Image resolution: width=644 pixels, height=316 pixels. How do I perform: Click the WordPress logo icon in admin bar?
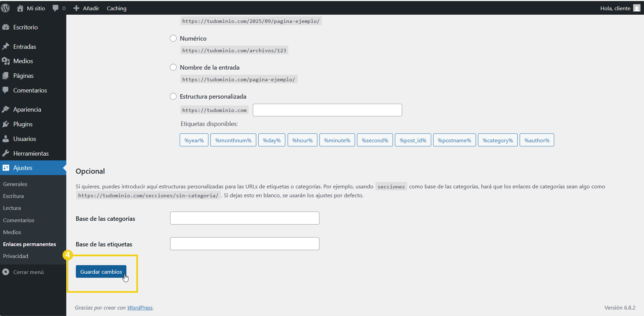point(5,8)
